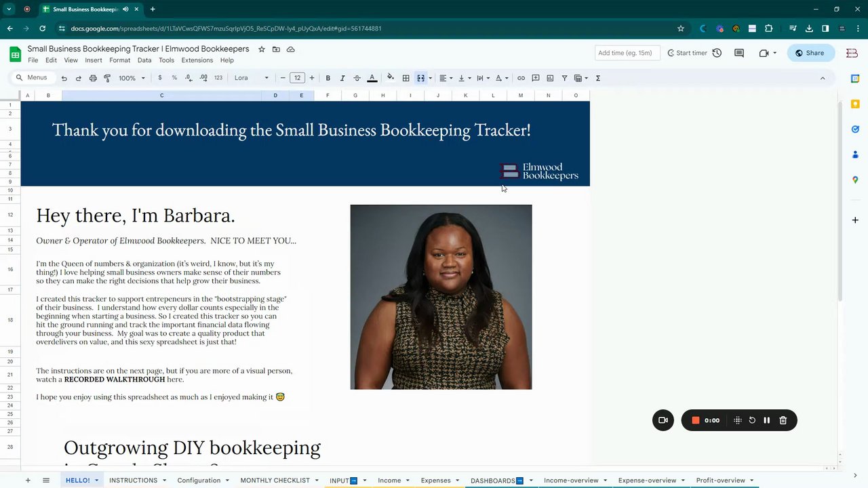
Task: Expand the Configuration sheet tab menu arrow
Action: 227,481
